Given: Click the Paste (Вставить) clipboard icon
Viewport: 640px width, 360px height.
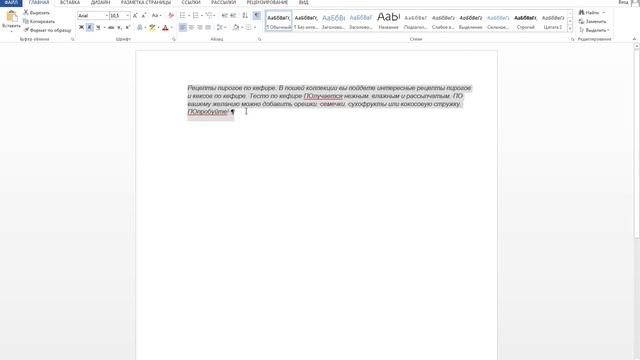Looking at the screenshot, I should [11, 17].
